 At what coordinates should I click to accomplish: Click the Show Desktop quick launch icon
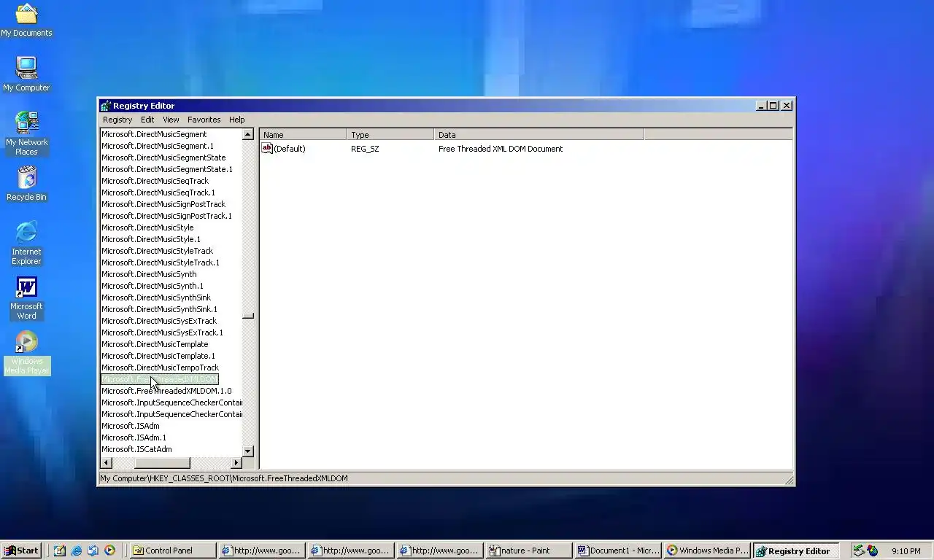(x=59, y=551)
